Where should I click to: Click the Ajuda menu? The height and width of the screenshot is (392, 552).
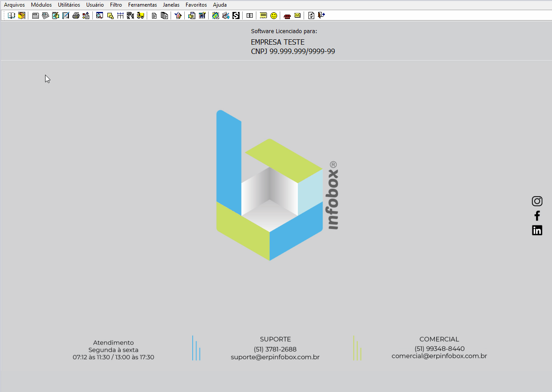220,5
